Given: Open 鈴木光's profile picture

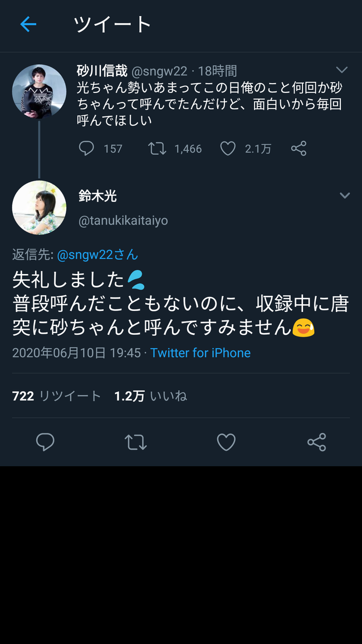Looking at the screenshot, I should (39, 207).
